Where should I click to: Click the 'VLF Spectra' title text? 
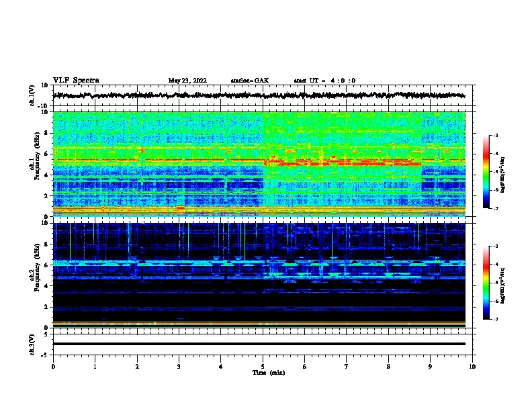click(x=76, y=81)
